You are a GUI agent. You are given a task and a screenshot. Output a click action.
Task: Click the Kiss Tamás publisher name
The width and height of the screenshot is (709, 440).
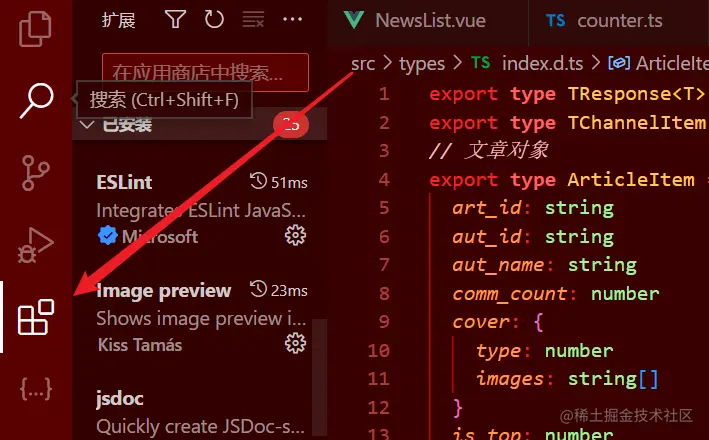coord(140,345)
